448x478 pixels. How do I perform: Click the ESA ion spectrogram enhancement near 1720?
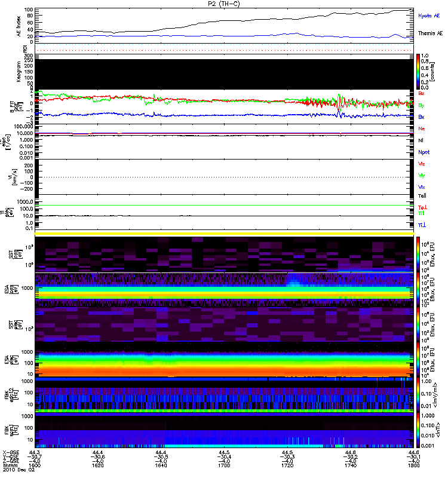tap(293, 281)
